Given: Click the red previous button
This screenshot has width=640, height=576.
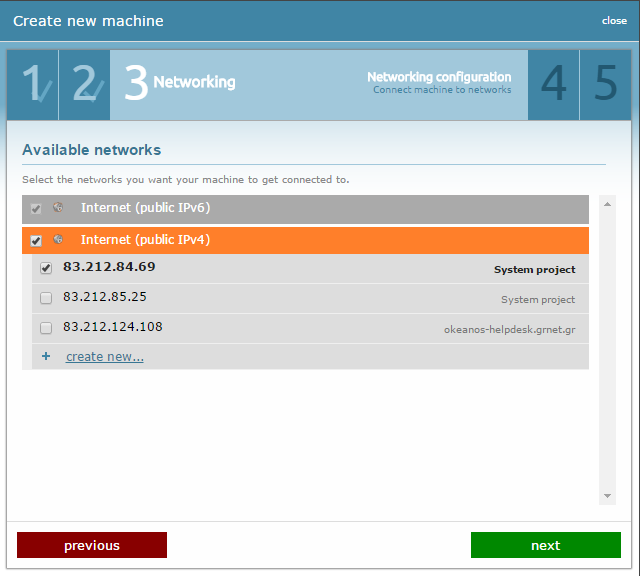Looking at the screenshot, I should pyautogui.click(x=92, y=545).
